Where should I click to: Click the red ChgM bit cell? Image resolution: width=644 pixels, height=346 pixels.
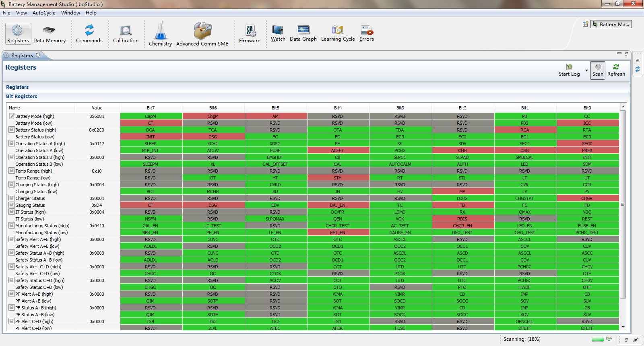213,116
